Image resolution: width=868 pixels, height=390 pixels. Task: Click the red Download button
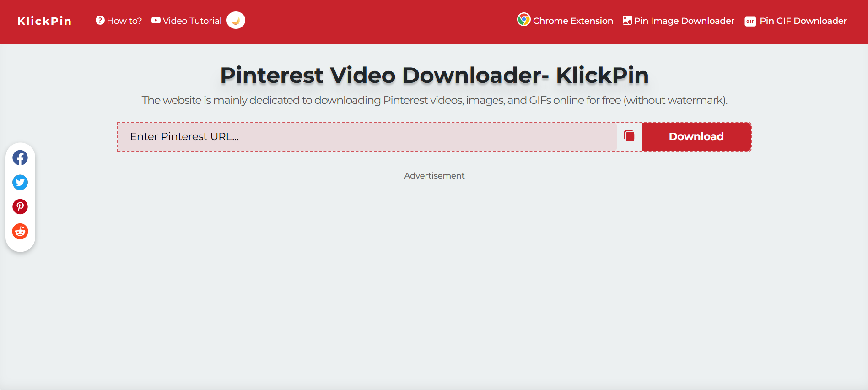(696, 136)
